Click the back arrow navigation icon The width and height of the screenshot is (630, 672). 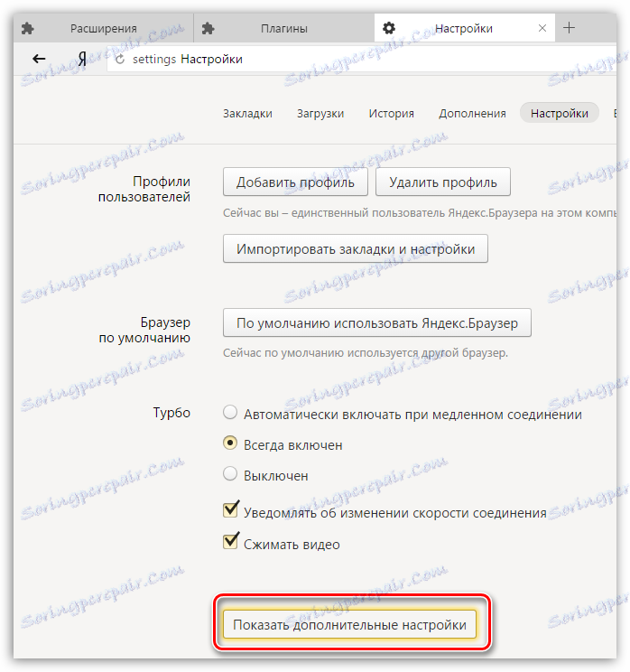tap(39, 59)
